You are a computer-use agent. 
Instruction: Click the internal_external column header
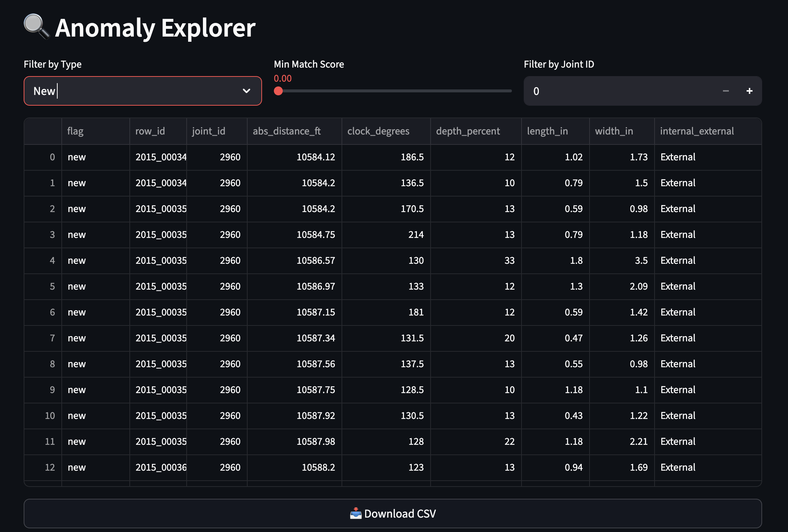coord(697,131)
